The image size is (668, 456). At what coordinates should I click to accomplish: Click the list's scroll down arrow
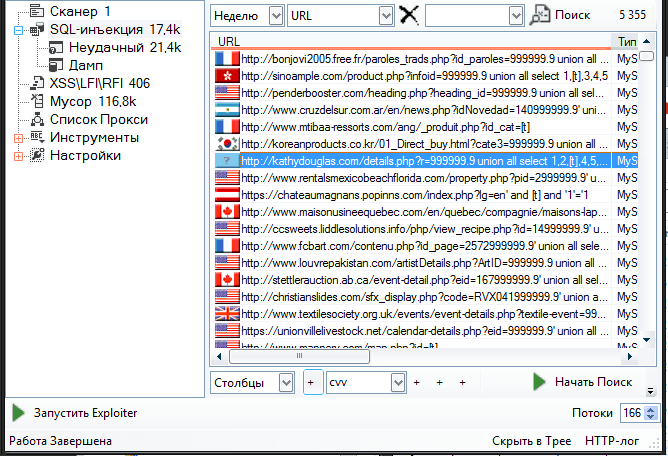click(x=646, y=340)
